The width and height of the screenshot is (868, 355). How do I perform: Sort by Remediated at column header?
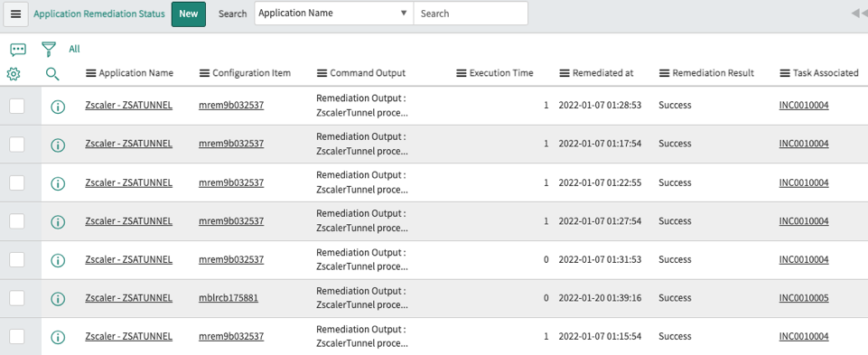point(602,73)
